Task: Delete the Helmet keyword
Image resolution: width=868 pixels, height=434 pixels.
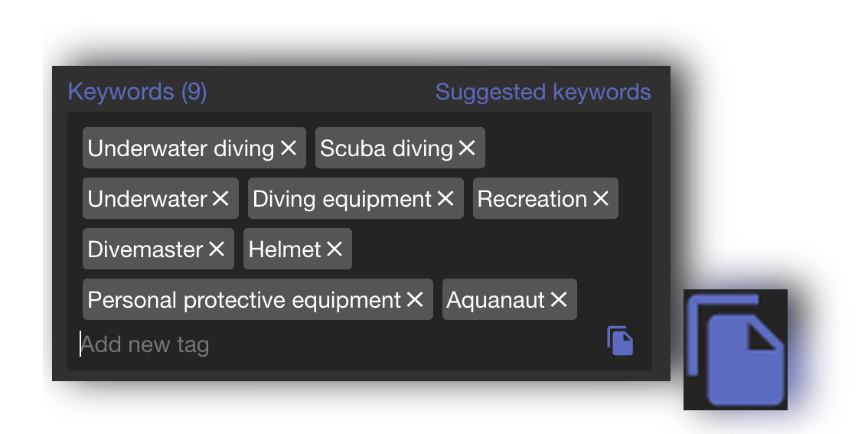Action: (334, 250)
